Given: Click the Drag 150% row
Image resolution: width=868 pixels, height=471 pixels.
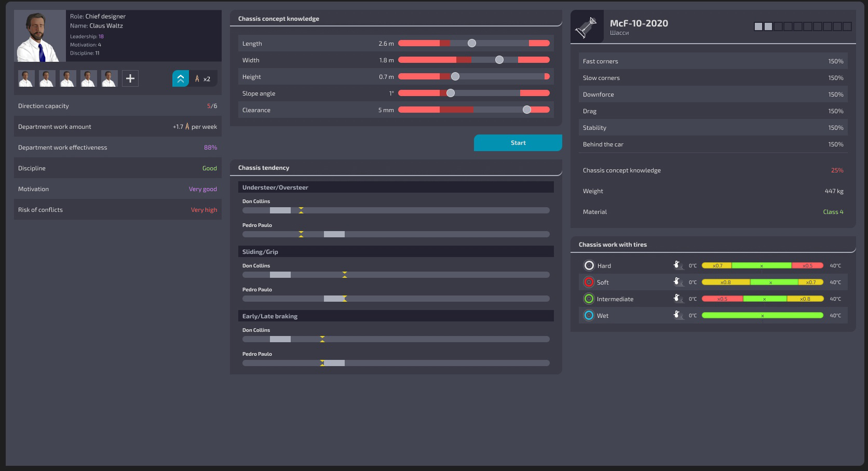Looking at the screenshot, I should 713,111.
